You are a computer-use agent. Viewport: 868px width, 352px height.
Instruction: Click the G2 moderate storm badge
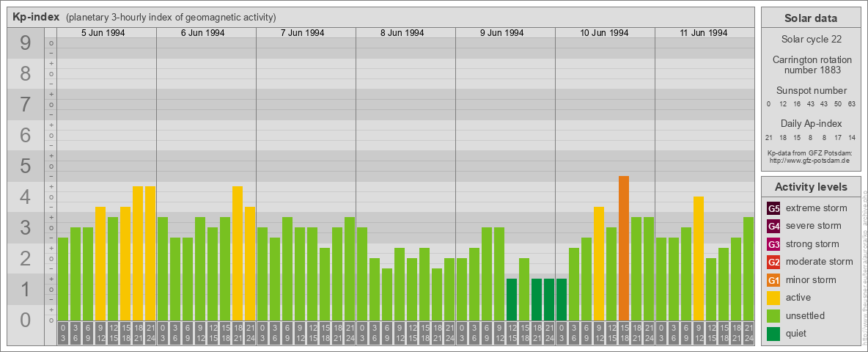pyautogui.click(x=773, y=262)
